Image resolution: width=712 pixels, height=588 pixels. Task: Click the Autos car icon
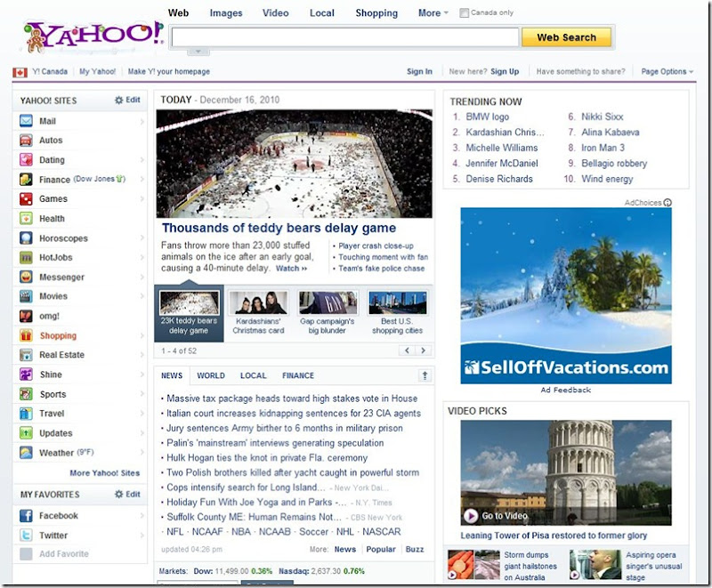[x=26, y=141]
